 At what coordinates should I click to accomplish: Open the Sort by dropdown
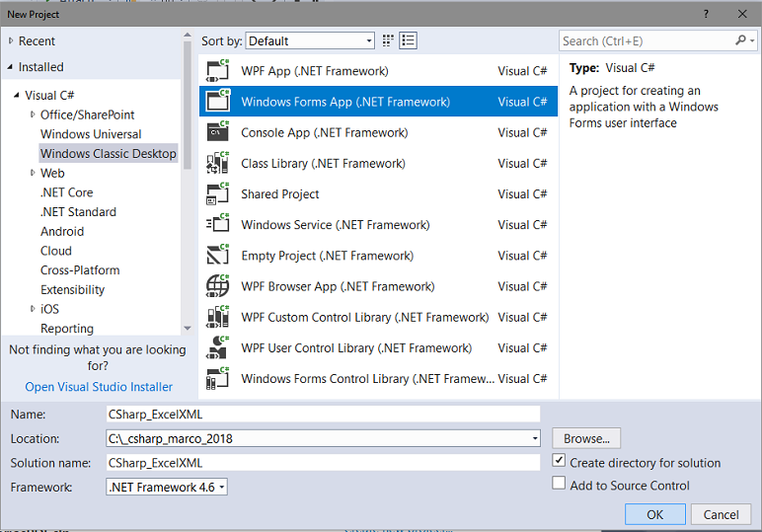coord(310,40)
